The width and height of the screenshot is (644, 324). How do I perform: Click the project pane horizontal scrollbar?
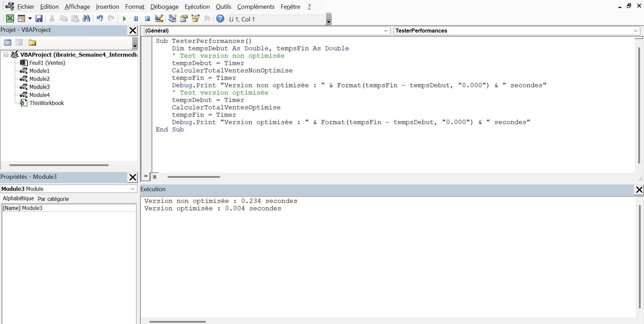[59, 165]
